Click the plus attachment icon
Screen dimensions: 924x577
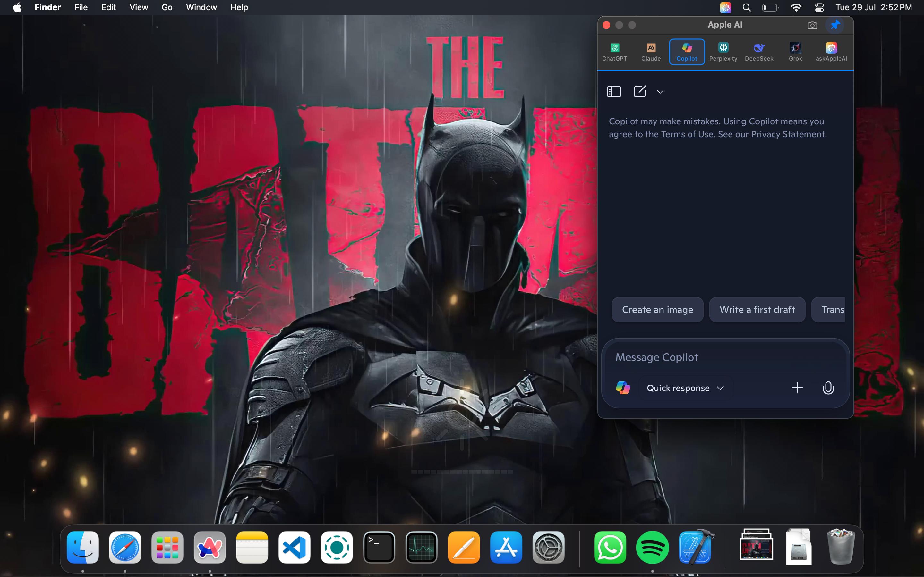(x=797, y=388)
